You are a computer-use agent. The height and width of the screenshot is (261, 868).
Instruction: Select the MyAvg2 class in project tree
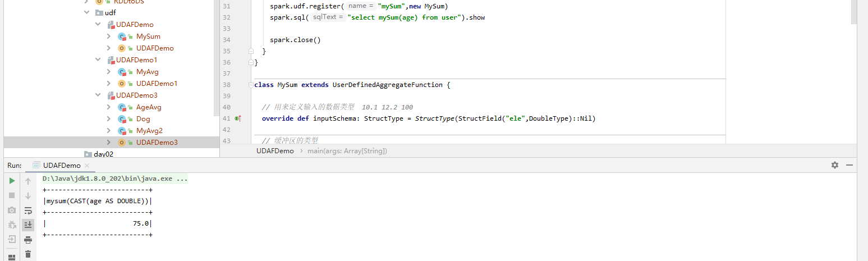click(x=149, y=131)
